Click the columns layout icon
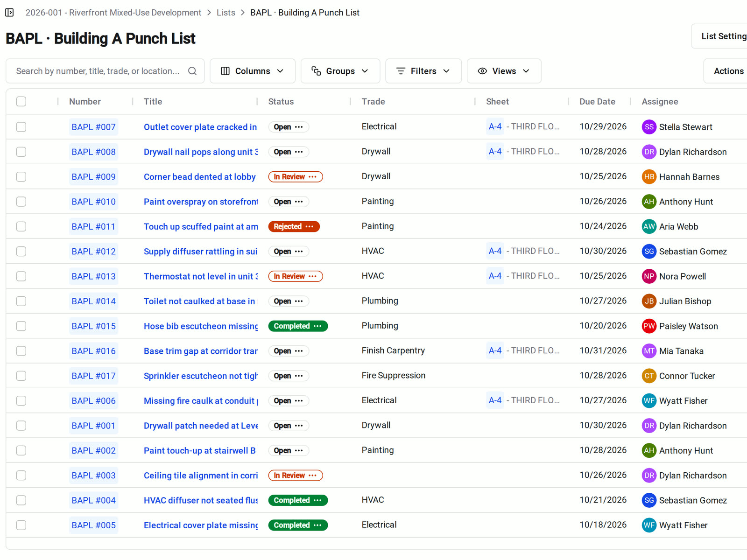This screenshot has height=560, width=747. (x=225, y=71)
